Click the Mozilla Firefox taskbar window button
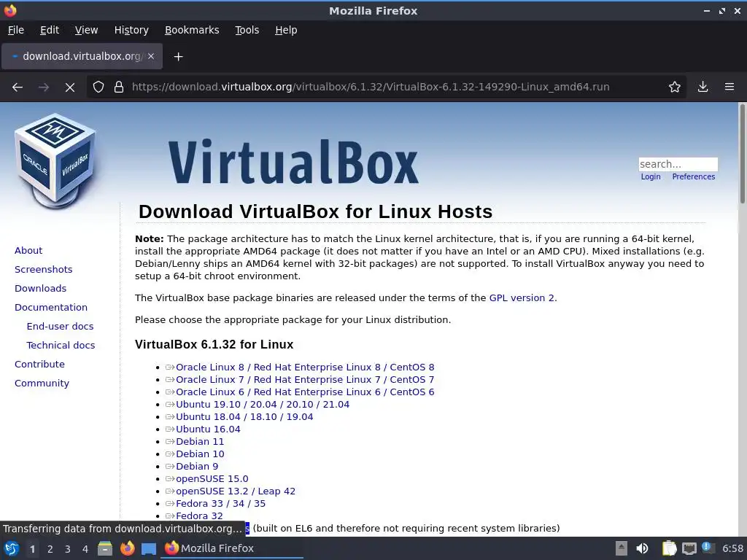Viewport: 747px width, 560px height. [x=232, y=548]
